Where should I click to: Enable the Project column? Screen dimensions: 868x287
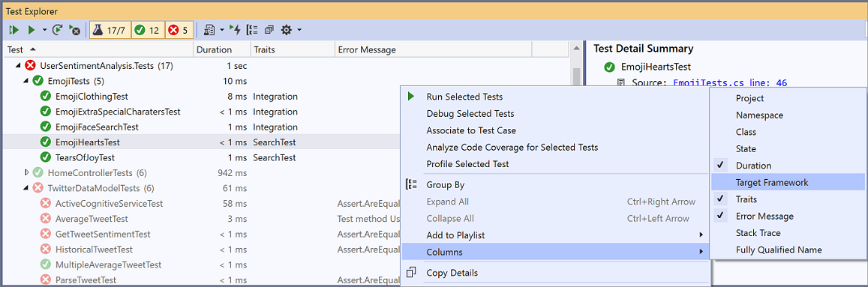coord(788,98)
